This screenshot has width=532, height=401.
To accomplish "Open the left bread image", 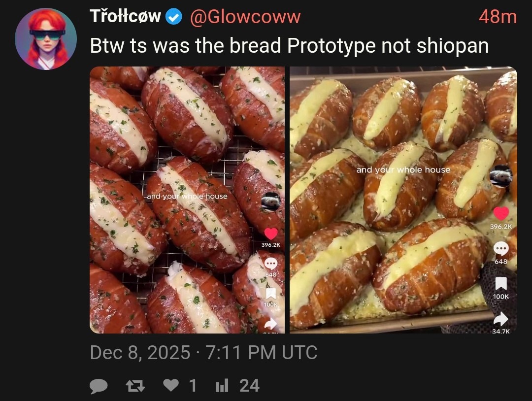I will [187, 200].
